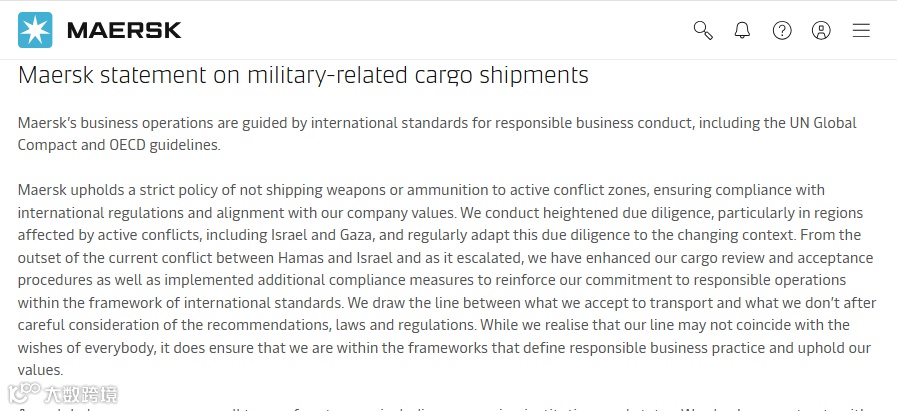Viewport: 897px width, 411px height.
Task: Open the hamburger menu
Action: 861,30
